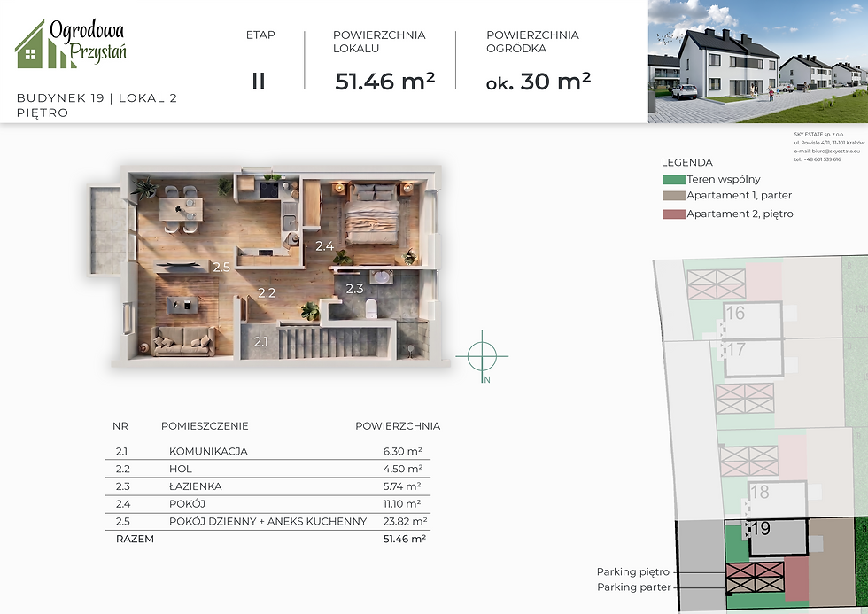Select the beige Apartament 1 legend swatch
Image resolution: width=868 pixels, height=614 pixels.
pyautogui.click(x=673, y=196)
